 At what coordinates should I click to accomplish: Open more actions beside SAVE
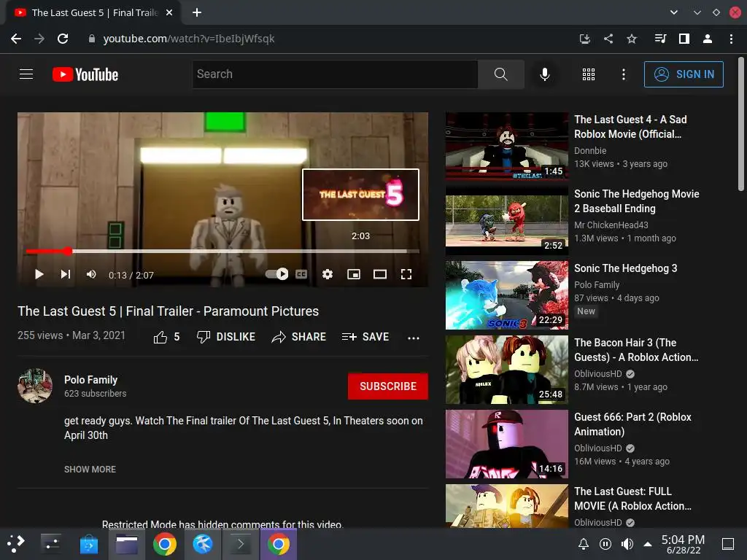point(414,338)
